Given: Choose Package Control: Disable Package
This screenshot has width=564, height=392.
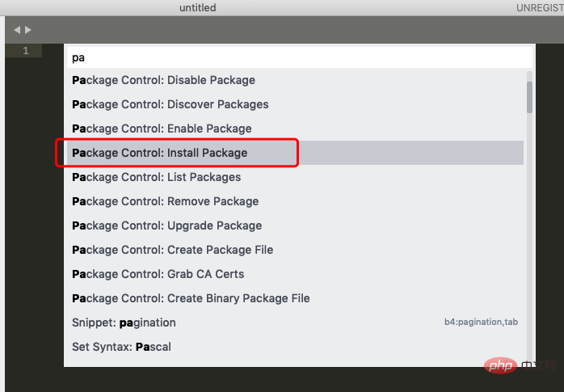Looking at the screenshot, I should (163, 80).
